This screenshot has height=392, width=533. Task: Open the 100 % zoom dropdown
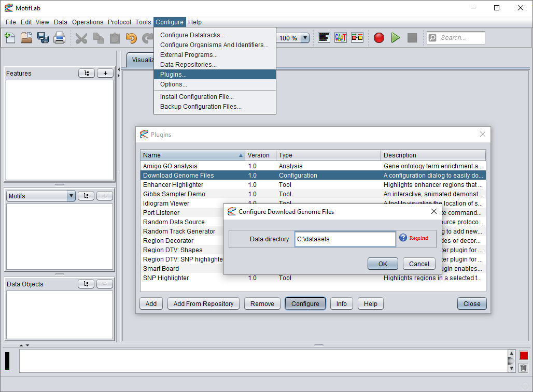pos(304,38)
